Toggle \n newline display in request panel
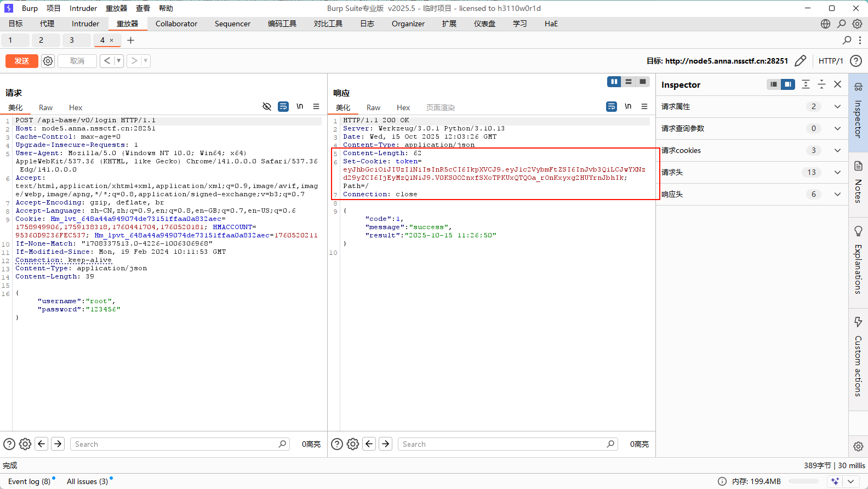 (x=300, y=106)
